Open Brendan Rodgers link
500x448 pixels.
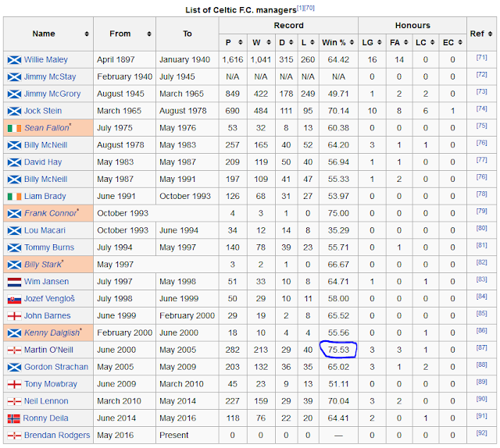(57, 435)
